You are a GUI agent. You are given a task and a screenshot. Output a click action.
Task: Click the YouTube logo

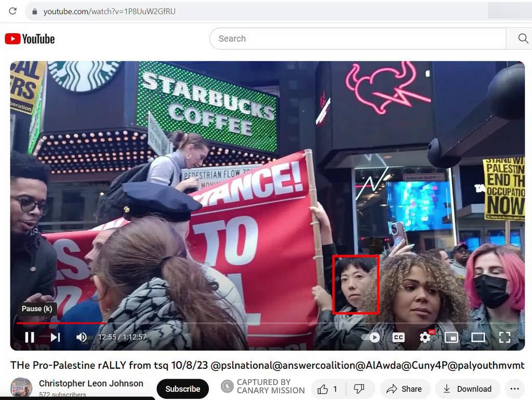(x=30, y=38)
